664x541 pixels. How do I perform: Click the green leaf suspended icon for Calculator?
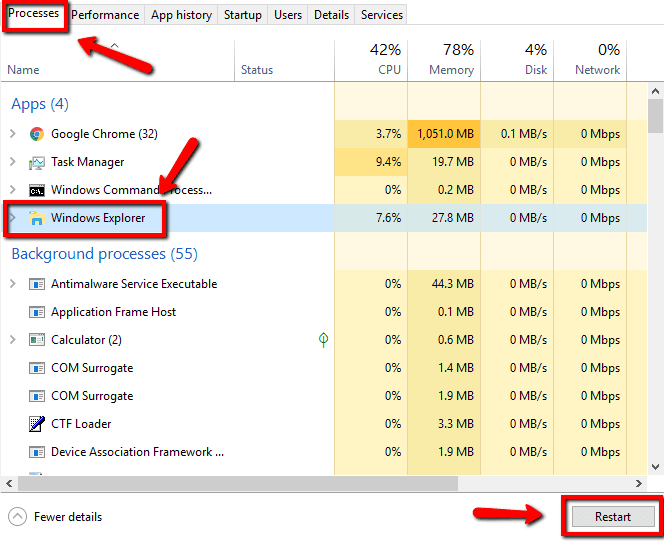(324, 340)
